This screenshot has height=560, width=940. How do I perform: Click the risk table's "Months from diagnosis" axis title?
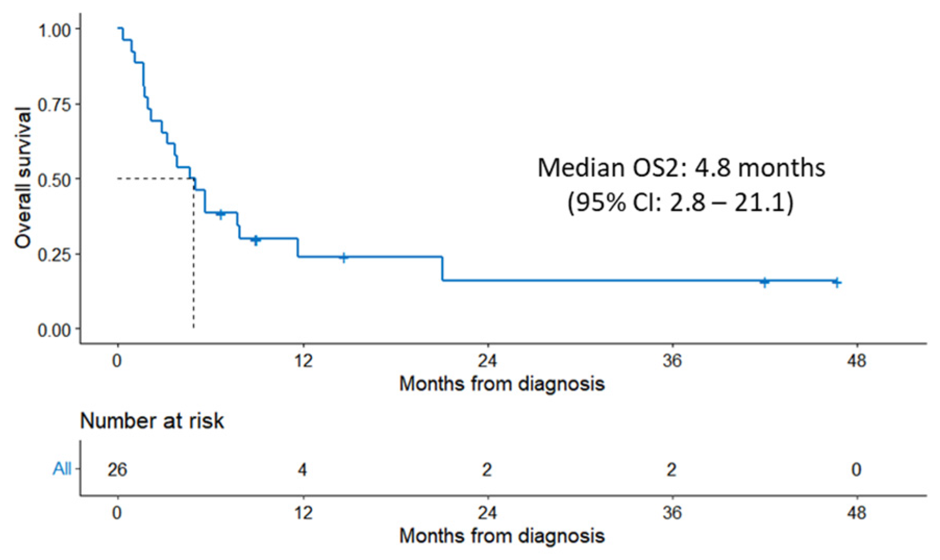(x=502, y=536)
